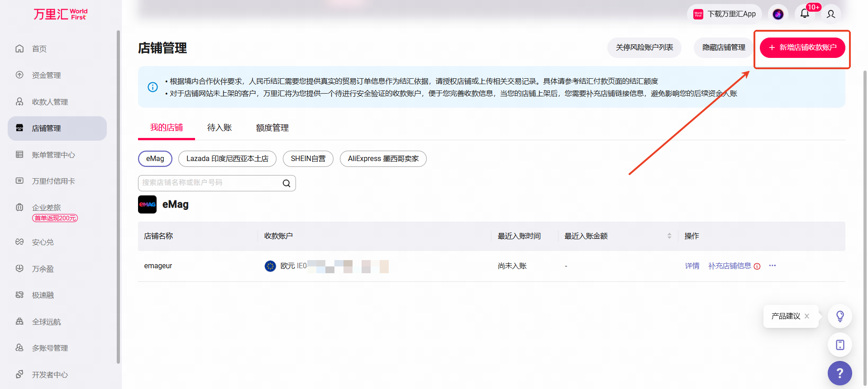Click the info icon beside 补充店铺信息
This screenshot has width=868, height=389.
click(x=757, y=266)
